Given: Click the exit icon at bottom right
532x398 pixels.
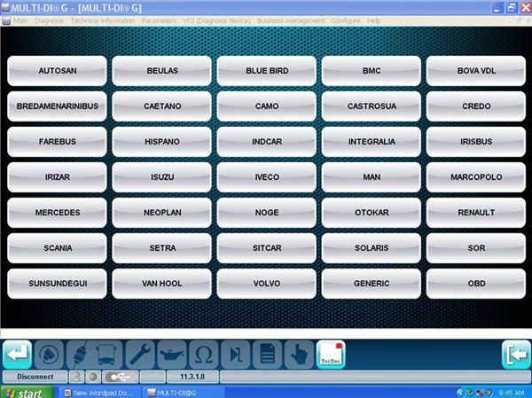Looking at the screenshot, I should (x=515, y=353).
